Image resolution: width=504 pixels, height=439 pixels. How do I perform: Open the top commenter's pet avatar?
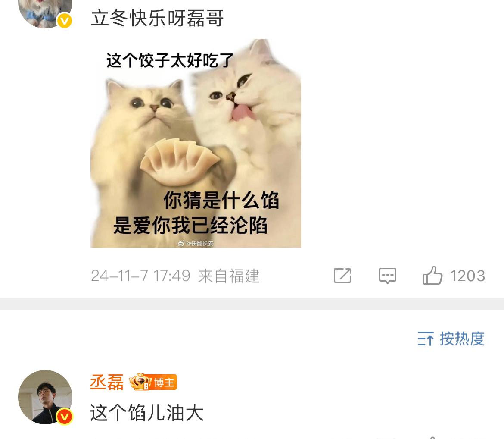pyautogui.click(x=45, y=13)
